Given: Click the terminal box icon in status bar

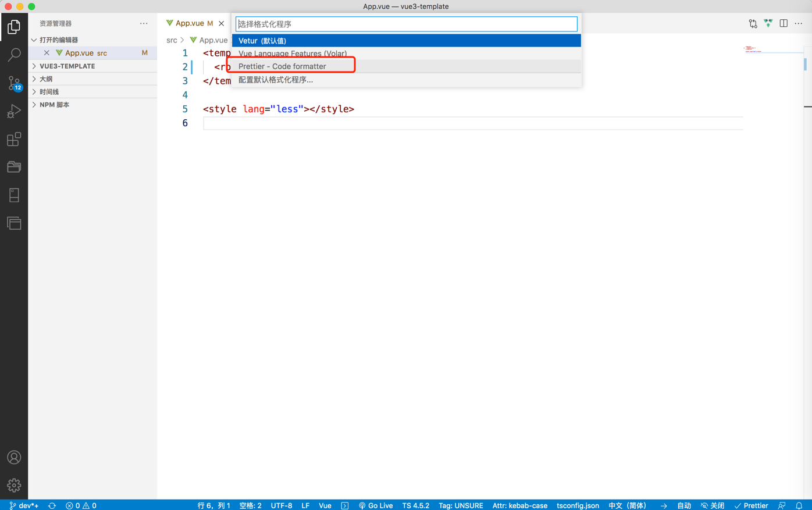Looking at the screenshot, I should click(345, 505).
